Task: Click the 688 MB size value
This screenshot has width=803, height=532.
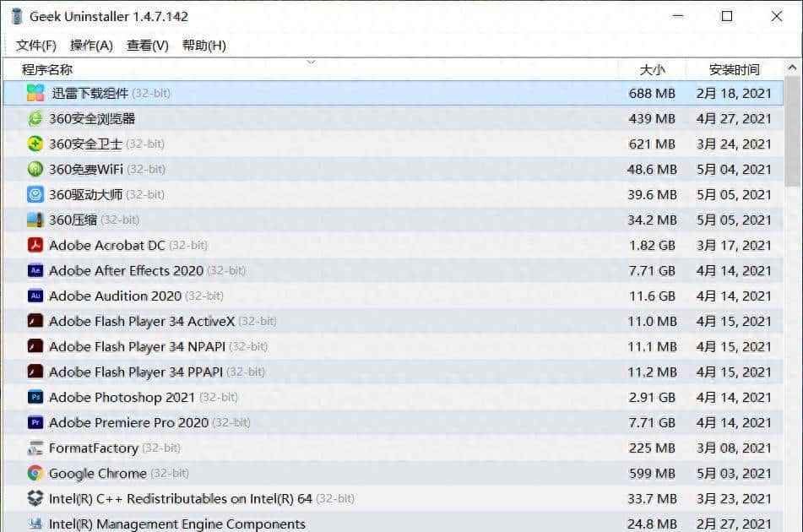Action: [x=652, y=93]
